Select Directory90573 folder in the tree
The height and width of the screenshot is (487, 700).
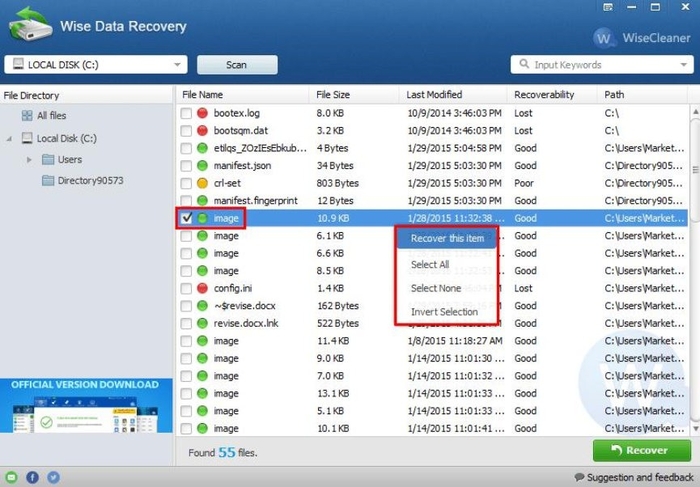[89, 181]
